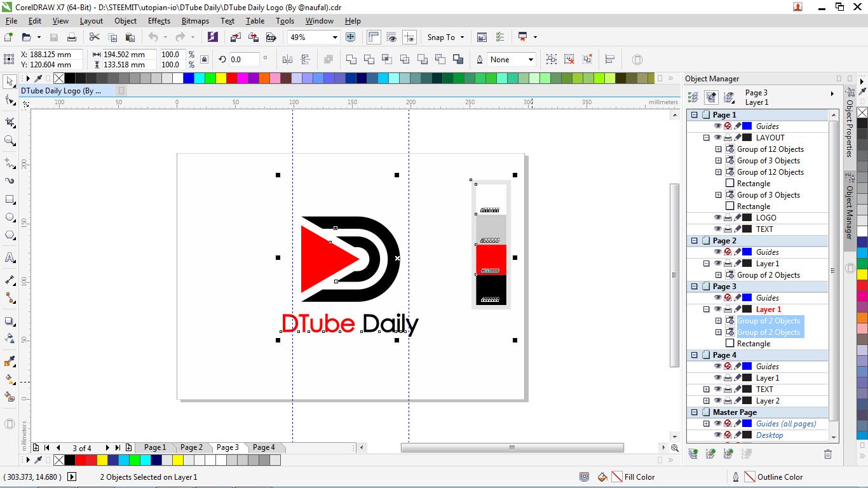The width and height of the screenshot is (868, 488).
Task: Click Publish to PDF icon
Action: click(x=271, y=37)
